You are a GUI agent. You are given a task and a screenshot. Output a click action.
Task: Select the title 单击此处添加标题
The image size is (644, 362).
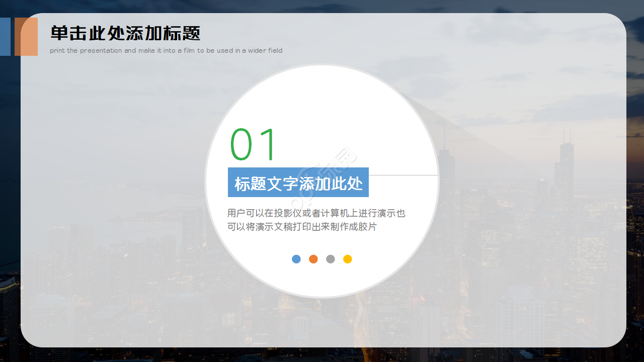pyautogui.click(x=125, y=32)
